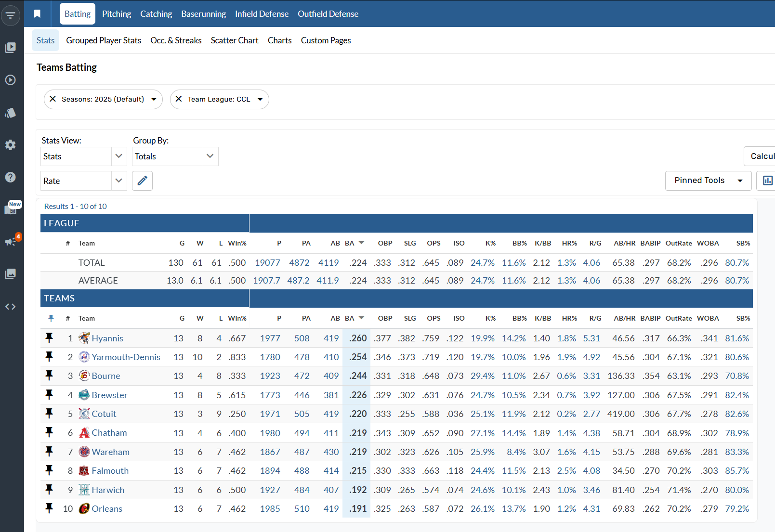Screen dimensions: 775x532
Task: Remove the Team League CCL filter
Action: (x=179, y=99)
